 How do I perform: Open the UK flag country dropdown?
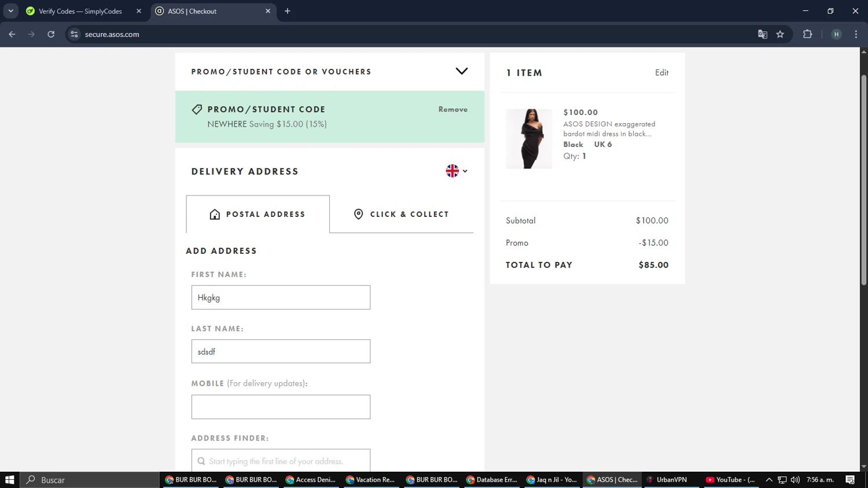(x=457, y=171)
